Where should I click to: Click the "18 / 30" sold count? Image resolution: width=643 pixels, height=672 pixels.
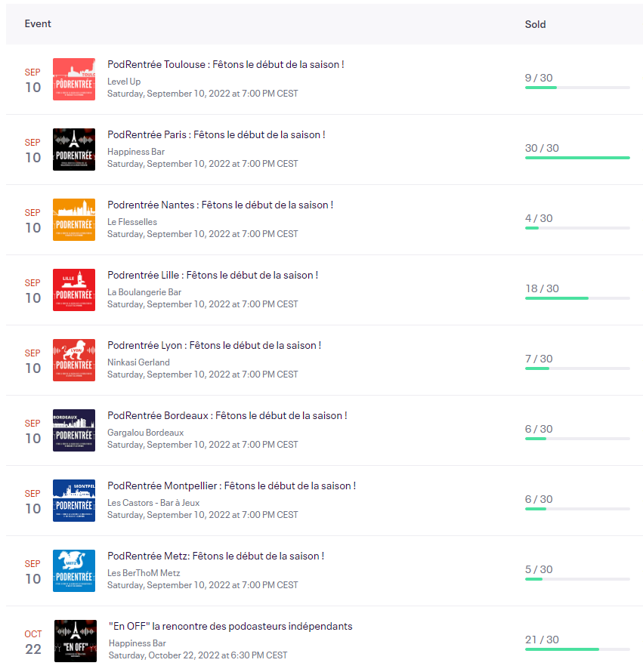(x=542, y=289)
